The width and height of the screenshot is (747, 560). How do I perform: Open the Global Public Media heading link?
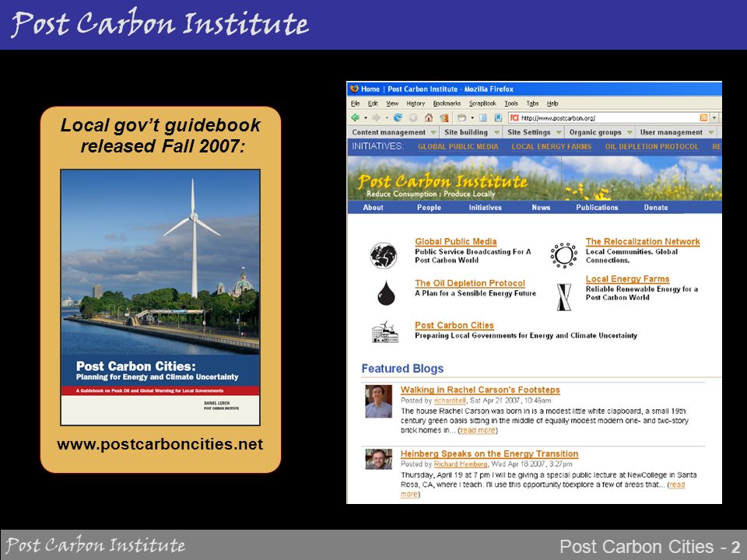(x=456, y=242)
